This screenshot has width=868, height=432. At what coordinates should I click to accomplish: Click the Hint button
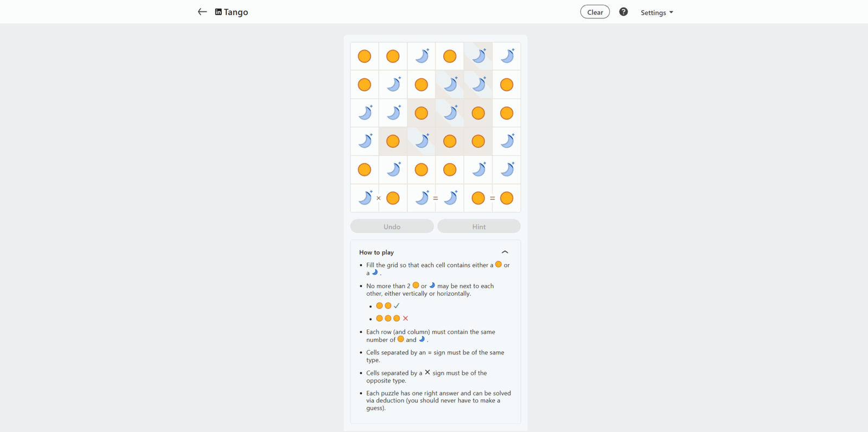479,226
